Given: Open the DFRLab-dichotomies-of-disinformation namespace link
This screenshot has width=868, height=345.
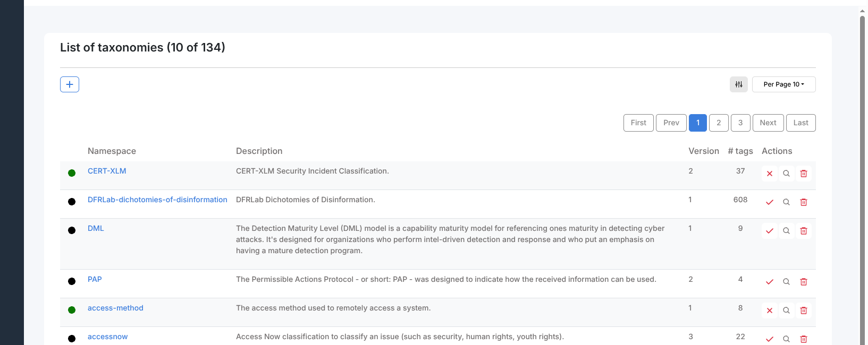Looking at the screenshot, I should (x=157, y=200).
